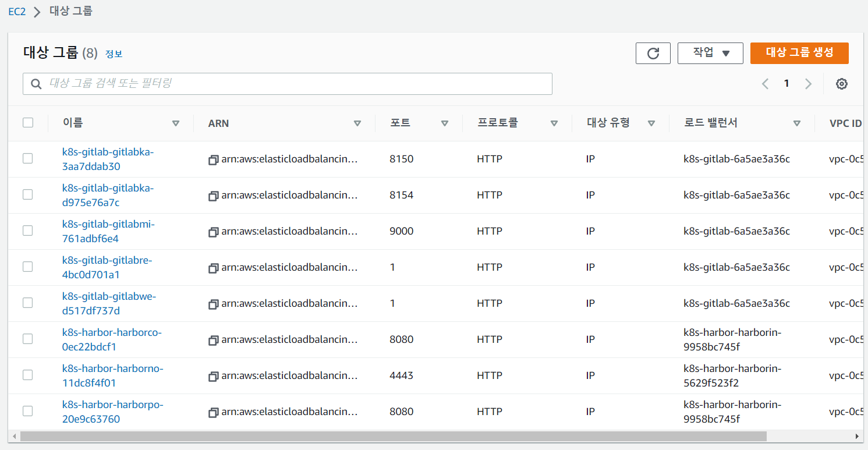The height and width of the screenshot is (450, 868).
Task: Toggle the select-all checkbox in header
Action: coord(28,123)
